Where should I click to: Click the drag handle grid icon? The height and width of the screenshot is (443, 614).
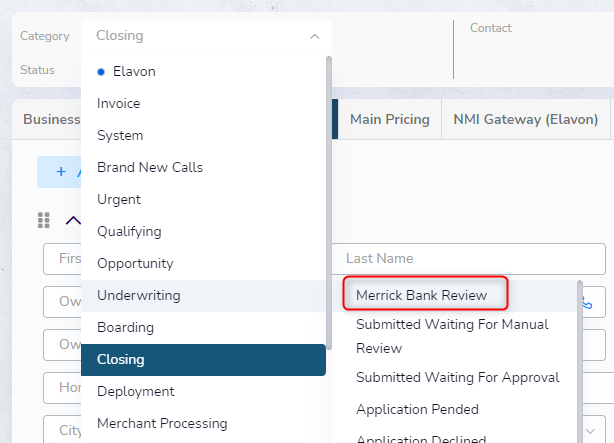pos(43,220)
